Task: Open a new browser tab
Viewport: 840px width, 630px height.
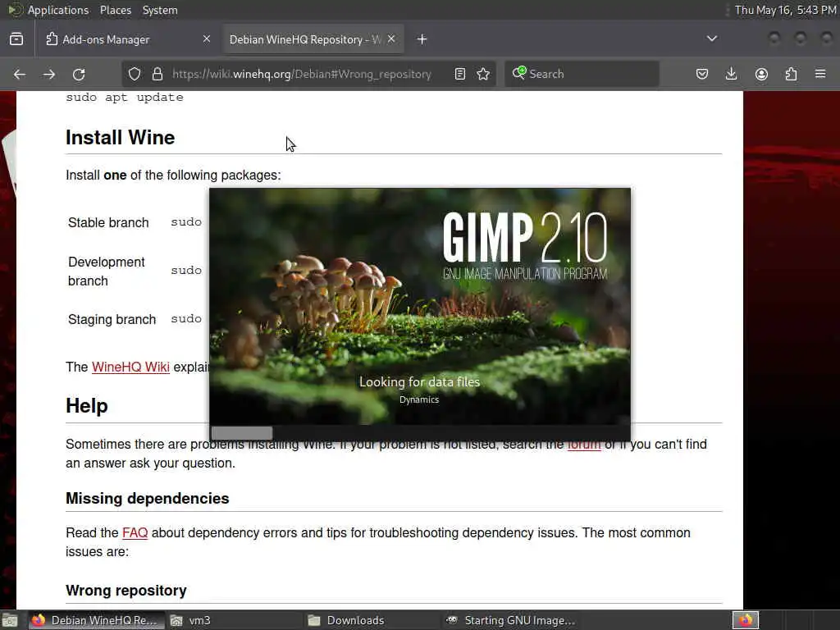Action: pos(422,39)
